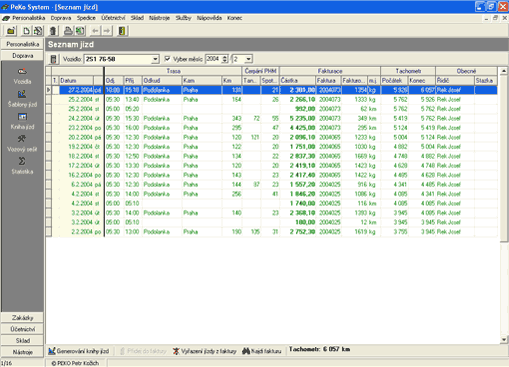
Task: Restore the inner Seznam jízd child window
Action: [495, 18]
